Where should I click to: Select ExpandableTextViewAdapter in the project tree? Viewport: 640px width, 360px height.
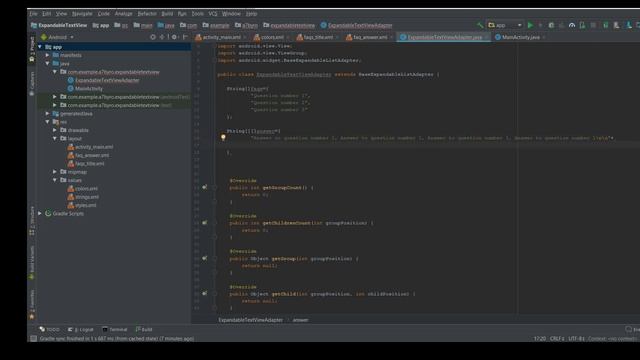click(107, 80)
